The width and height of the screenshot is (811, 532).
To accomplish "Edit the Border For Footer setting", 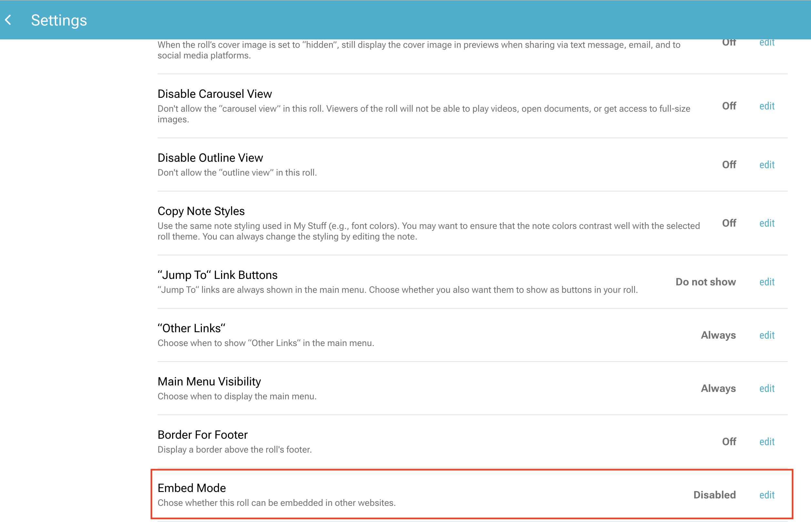I will click(x=766, y=442).
